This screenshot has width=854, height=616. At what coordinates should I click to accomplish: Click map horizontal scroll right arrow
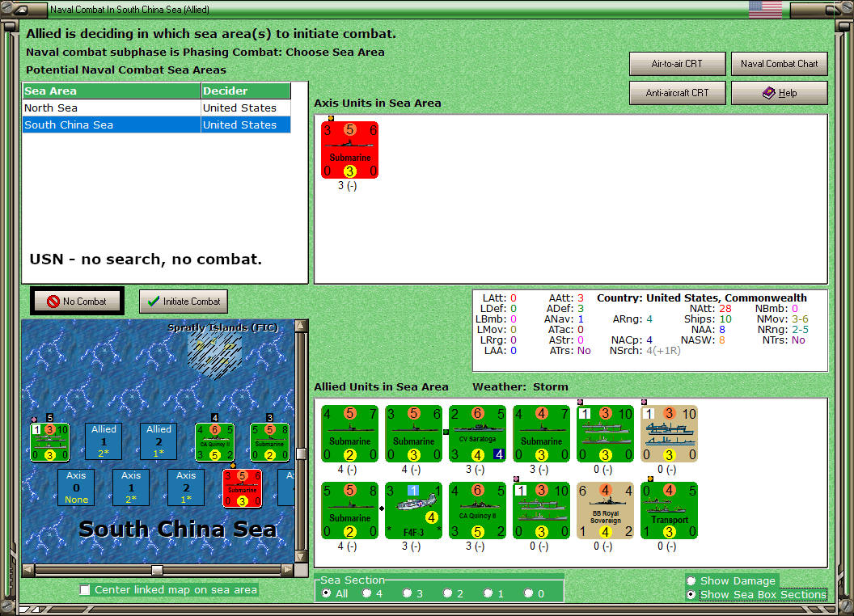coord(287,570)
